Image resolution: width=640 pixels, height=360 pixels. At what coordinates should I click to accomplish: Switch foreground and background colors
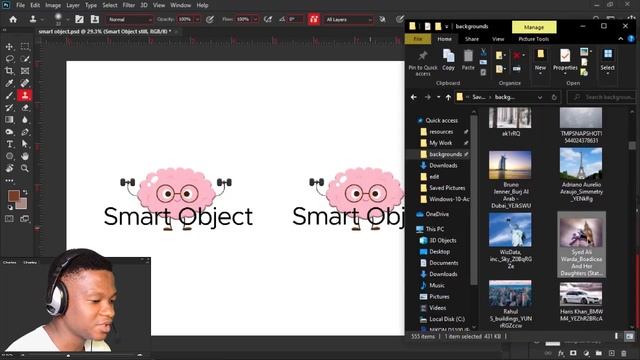[x=25, y=192]
